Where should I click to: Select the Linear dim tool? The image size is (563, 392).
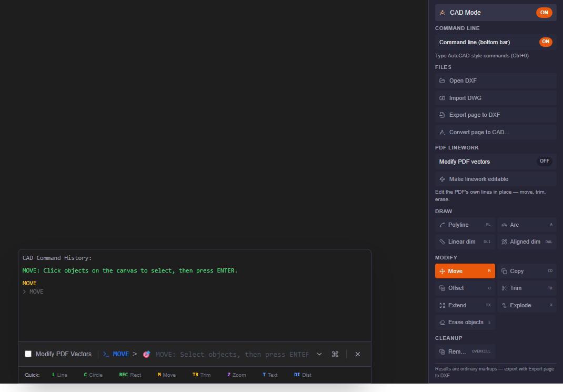[x=465, y=242]
